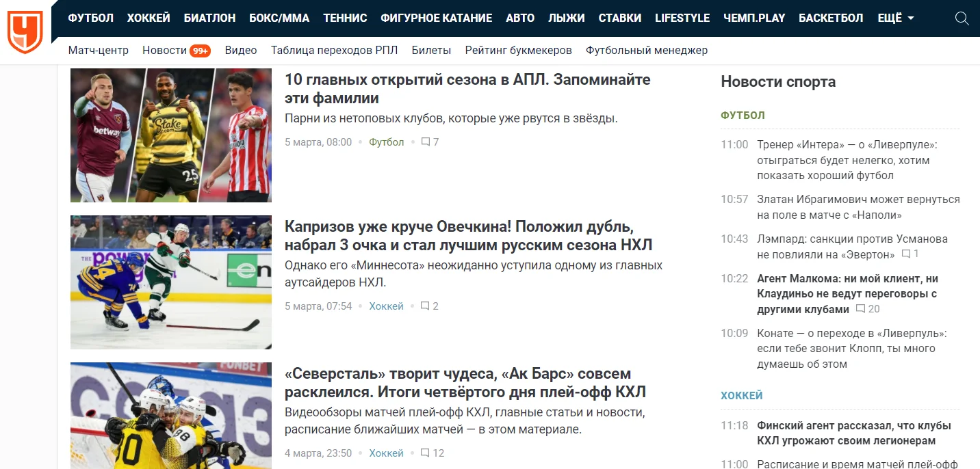The height and width of the screenshot is (469, 980).
Task: Open the ФУТБОЛ top menu section
Action: 91,18
